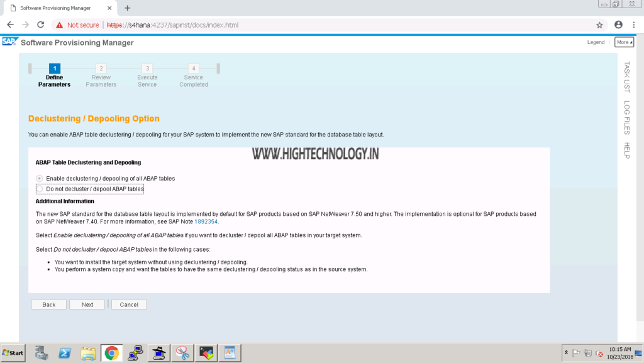Open a new browser tab
Image resolution: width=644 pixels, height=363 pixels.
click(x=127, y=8)
